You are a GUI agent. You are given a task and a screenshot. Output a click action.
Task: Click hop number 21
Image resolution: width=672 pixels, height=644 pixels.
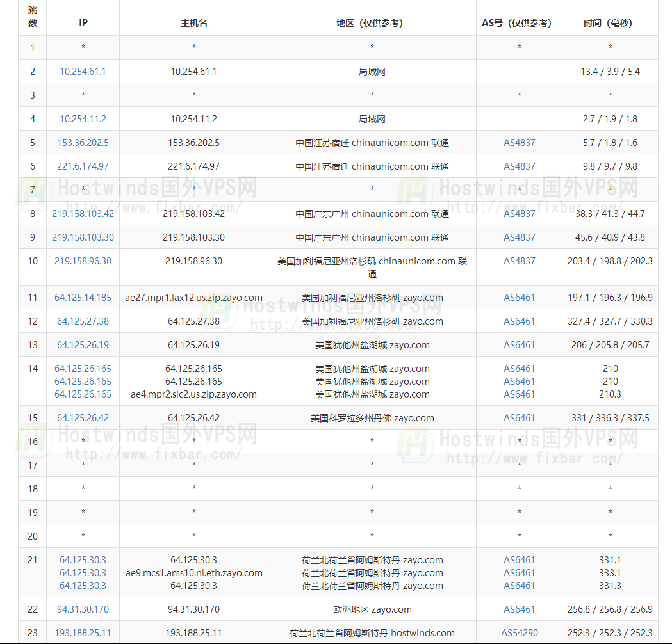point(33,560)
